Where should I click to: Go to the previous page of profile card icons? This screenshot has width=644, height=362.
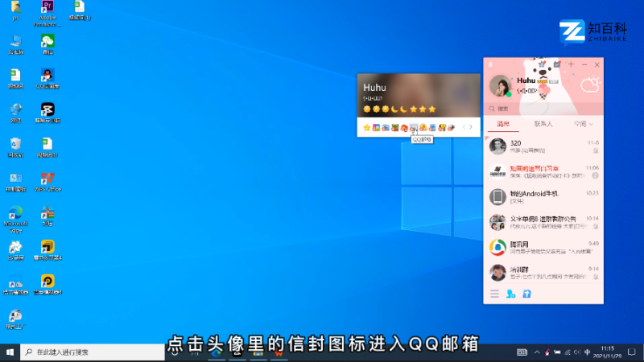pyautogui.click(x=464, y=127)
